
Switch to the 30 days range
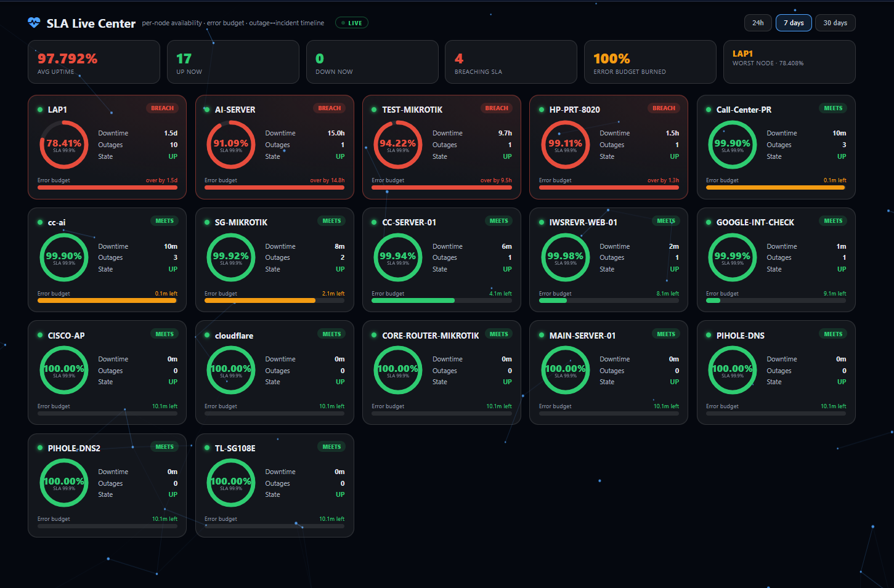[x=835, y=23]
